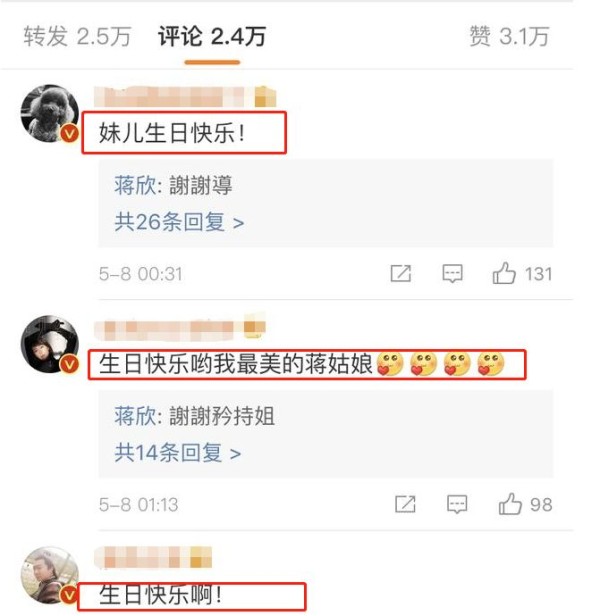600x616 pixels.
Task: Like the 妹儿生日快乐 comment with 131 likes
Action: [504, 273]
